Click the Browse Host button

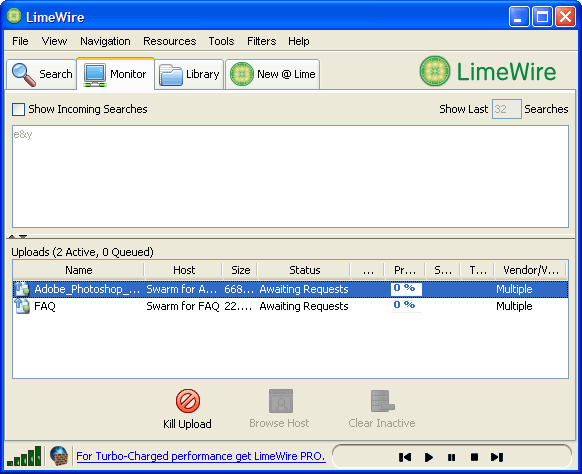point(279,409)
